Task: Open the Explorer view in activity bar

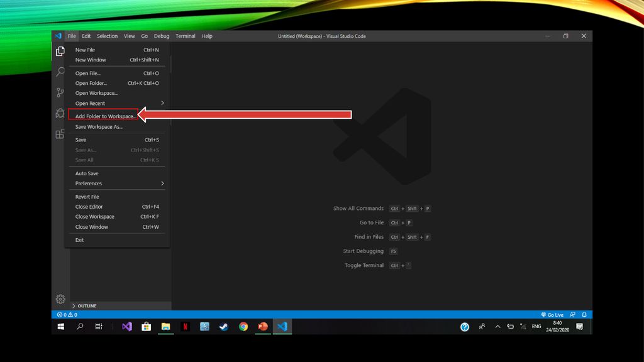Action: click(x=60, y=51)
